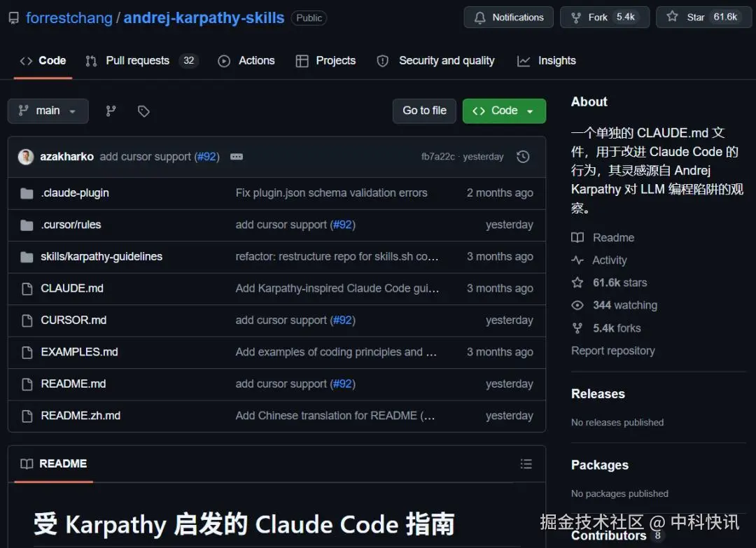Open the CURSOR.md file
Viewport: 756px width, 548px height.
pyautogui.click(x=73, y=320)
